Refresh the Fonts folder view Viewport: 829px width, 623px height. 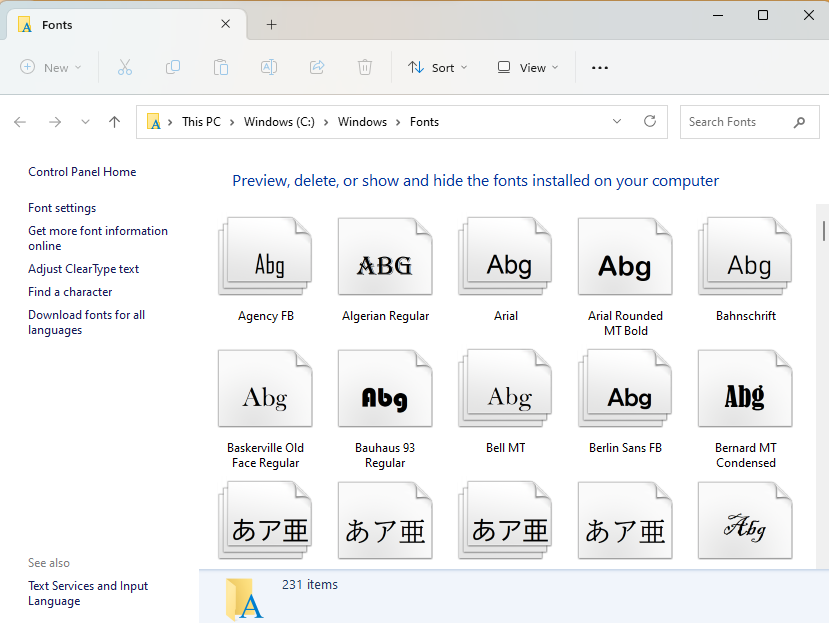tap(650, 122)
